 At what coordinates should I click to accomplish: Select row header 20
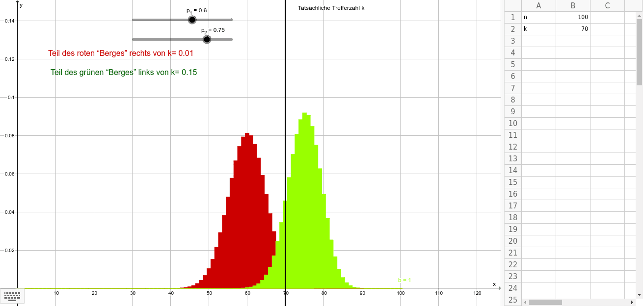click(x=513, y=241)
